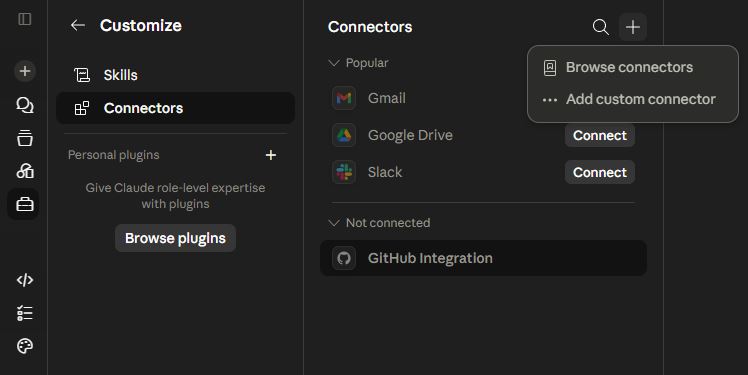Click the book icon beside Browse connectors
This screenshot has height=375, width=748.
(550, 68)
